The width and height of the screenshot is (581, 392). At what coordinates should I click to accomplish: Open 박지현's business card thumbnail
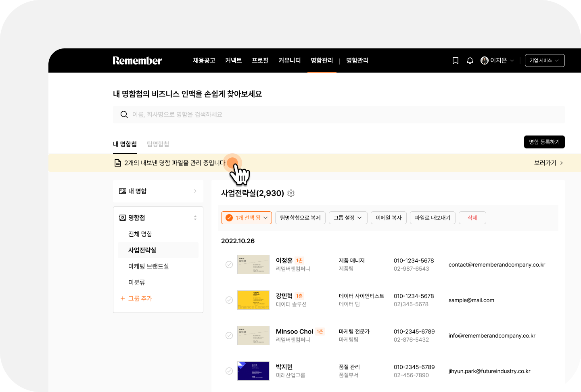coord(253,371)
